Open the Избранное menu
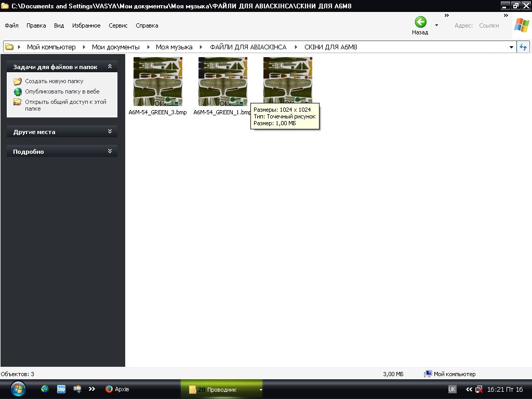 click(86, 25)
